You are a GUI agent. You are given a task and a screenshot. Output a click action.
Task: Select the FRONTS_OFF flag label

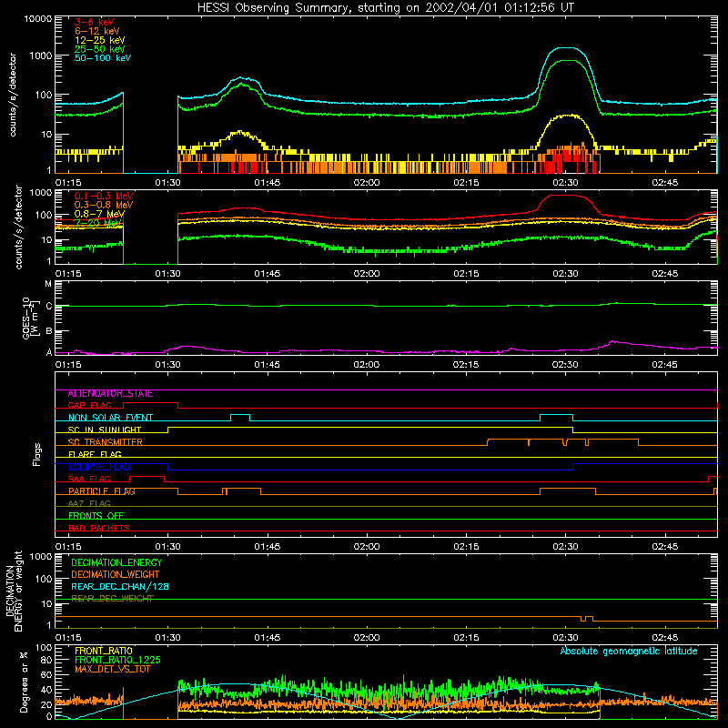(x=96, y=516)
